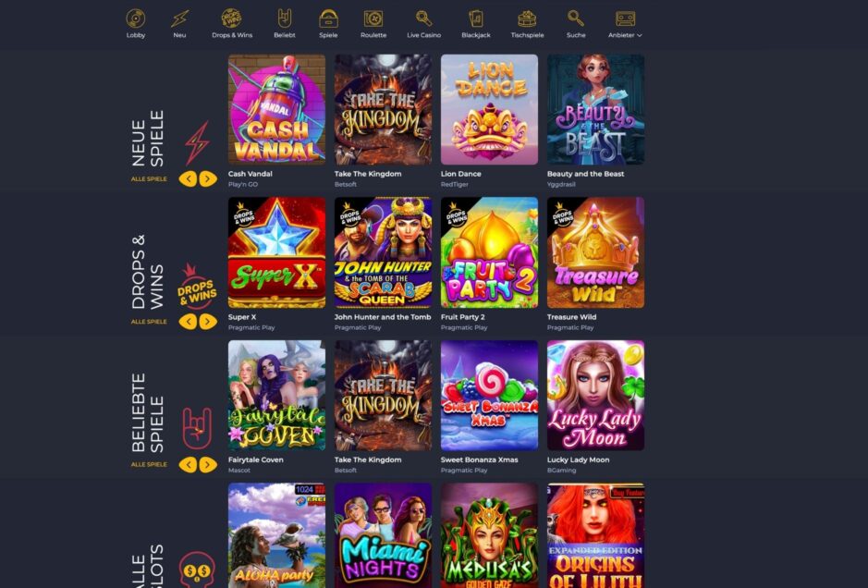Open Drops & Wins navigation icon
The width and height of the screenshot is (868, 588).
coord(231,18)
